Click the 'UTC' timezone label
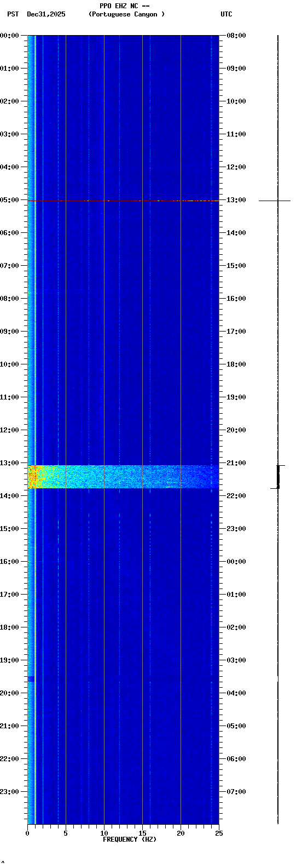This screenshot has width=302, height=868. 226,14
